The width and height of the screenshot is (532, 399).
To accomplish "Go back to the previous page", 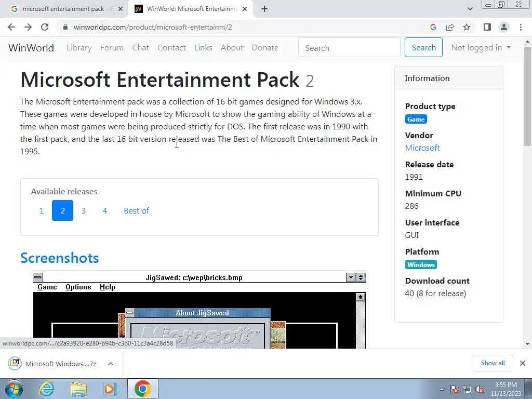I will (x=11, y=27).
